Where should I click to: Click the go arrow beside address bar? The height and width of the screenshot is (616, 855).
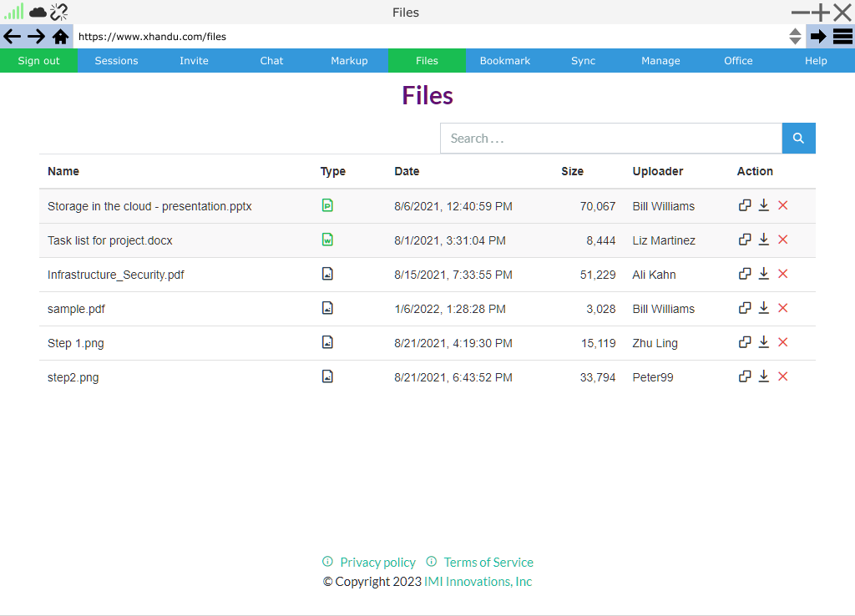coord(818,37)
